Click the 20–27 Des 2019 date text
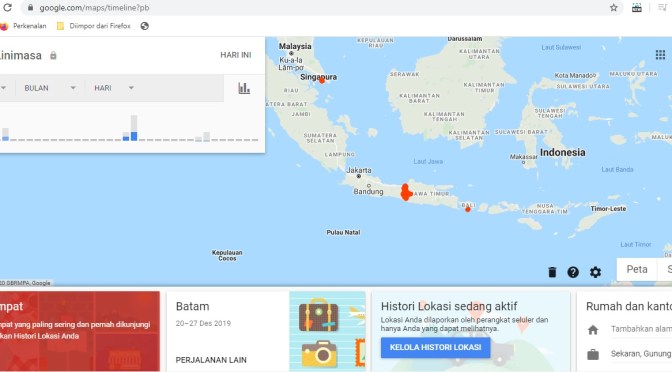Image resolution: width=672 pixels, height=372 pixels. 203,324
